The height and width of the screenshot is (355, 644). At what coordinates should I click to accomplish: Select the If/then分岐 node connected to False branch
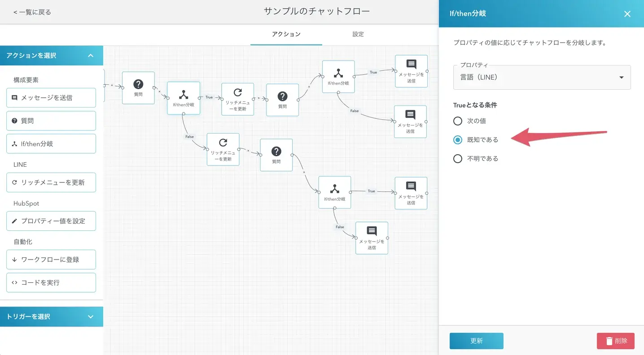(x=184, y=98)
